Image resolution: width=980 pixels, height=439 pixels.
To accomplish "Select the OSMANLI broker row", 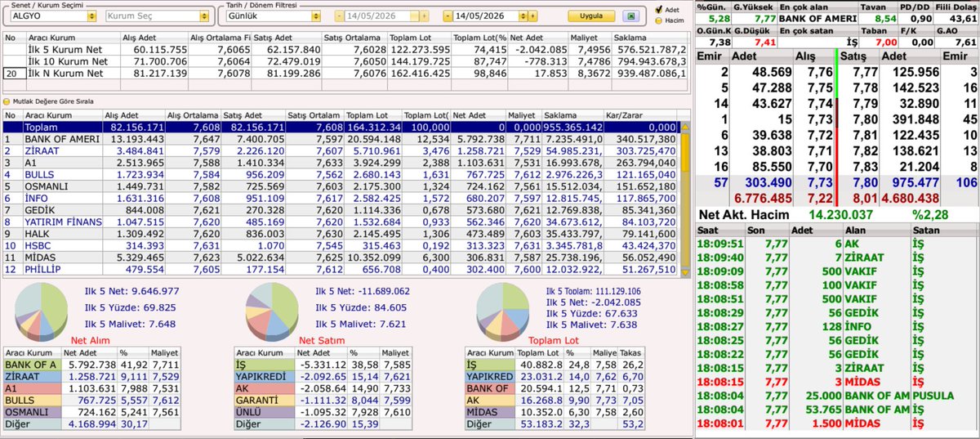I will 341,186.
